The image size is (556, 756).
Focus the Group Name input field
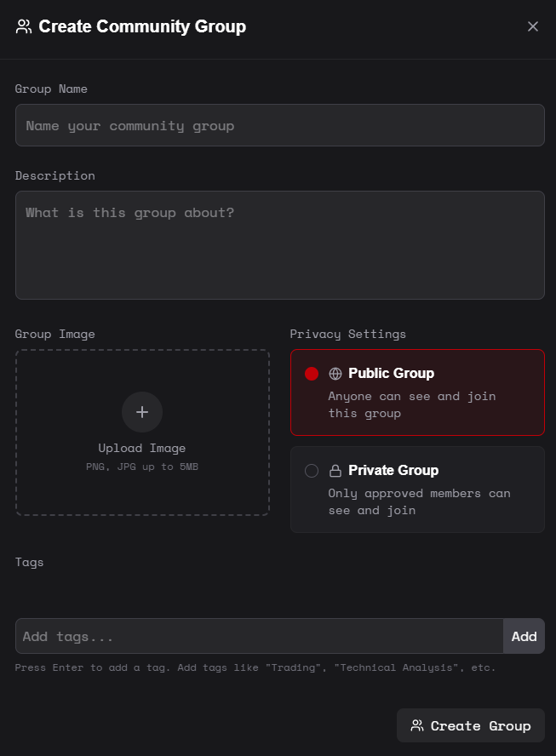279,125
